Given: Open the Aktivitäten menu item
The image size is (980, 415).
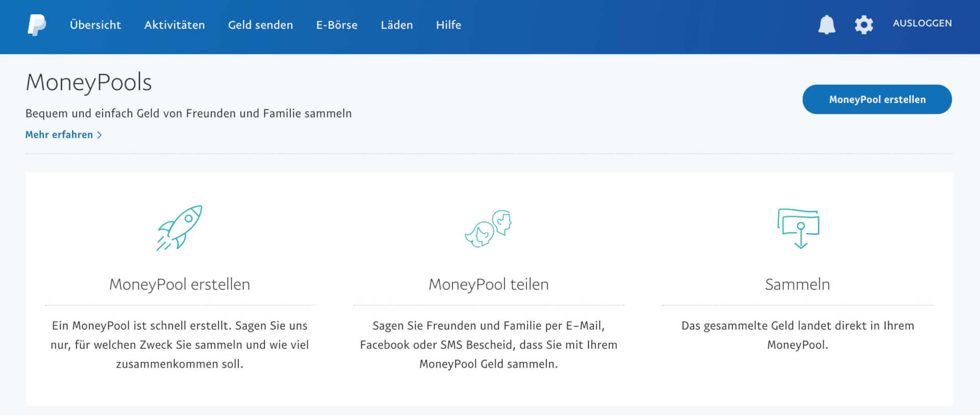Looking at the screenshot, I should click(x=175, y=24).
